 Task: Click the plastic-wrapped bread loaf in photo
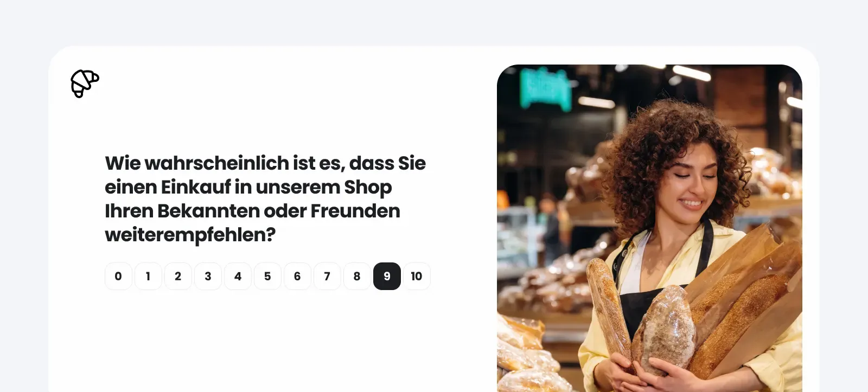point(665,331)
